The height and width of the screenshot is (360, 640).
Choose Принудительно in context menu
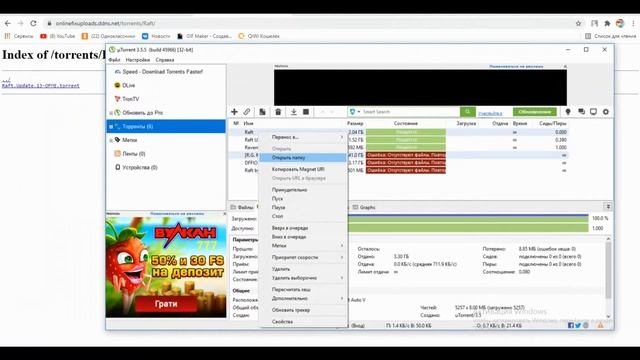click(304, 190)
